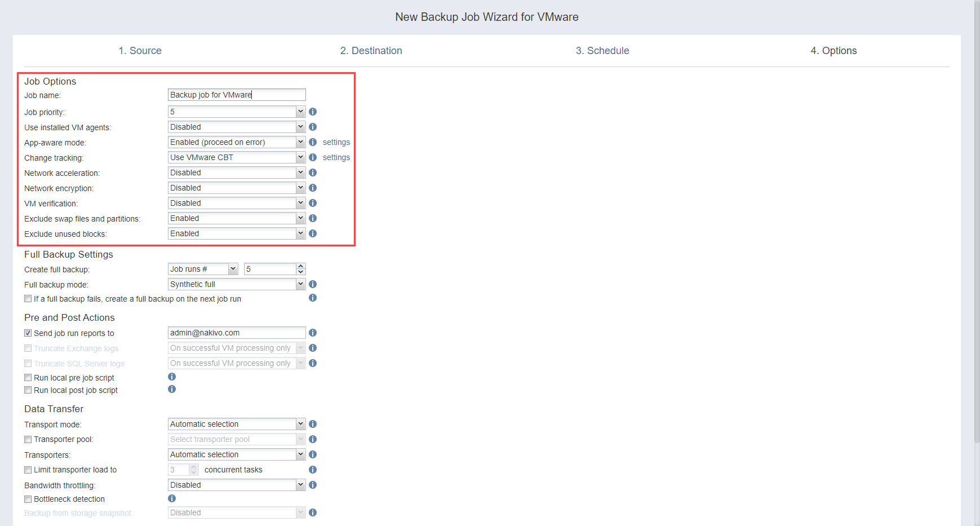
Task: Click info icon for Change tracking
Action: tap(313, 157)
